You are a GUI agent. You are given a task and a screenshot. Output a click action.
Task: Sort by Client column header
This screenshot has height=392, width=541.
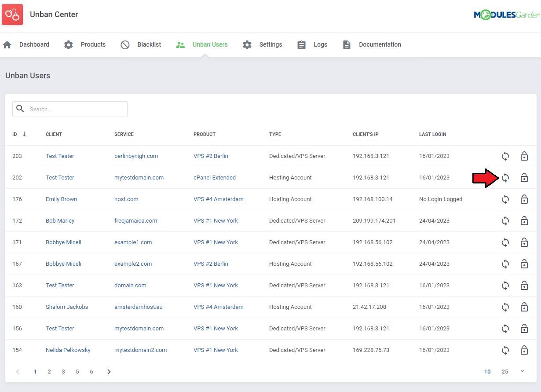coord(54,134)
